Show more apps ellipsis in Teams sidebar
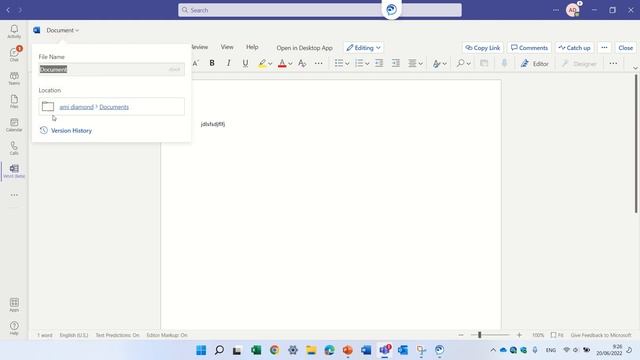 [x=14, y=195]
